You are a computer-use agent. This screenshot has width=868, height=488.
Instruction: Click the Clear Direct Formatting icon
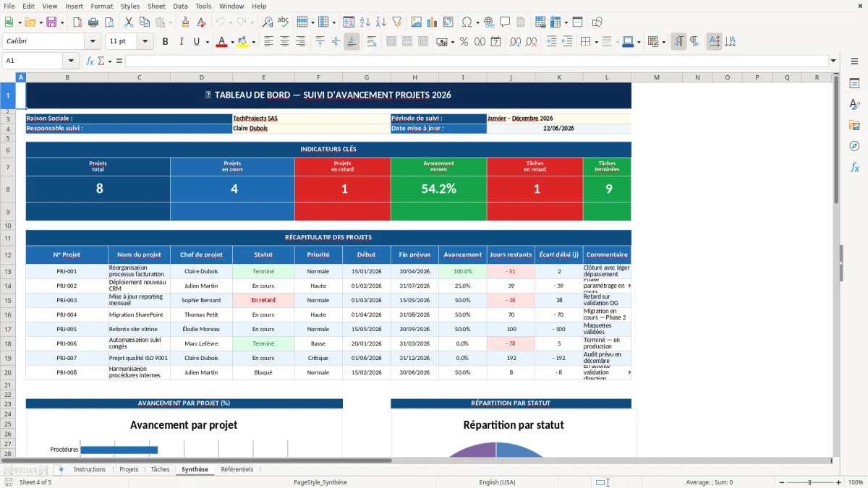(x=200, y=22)
